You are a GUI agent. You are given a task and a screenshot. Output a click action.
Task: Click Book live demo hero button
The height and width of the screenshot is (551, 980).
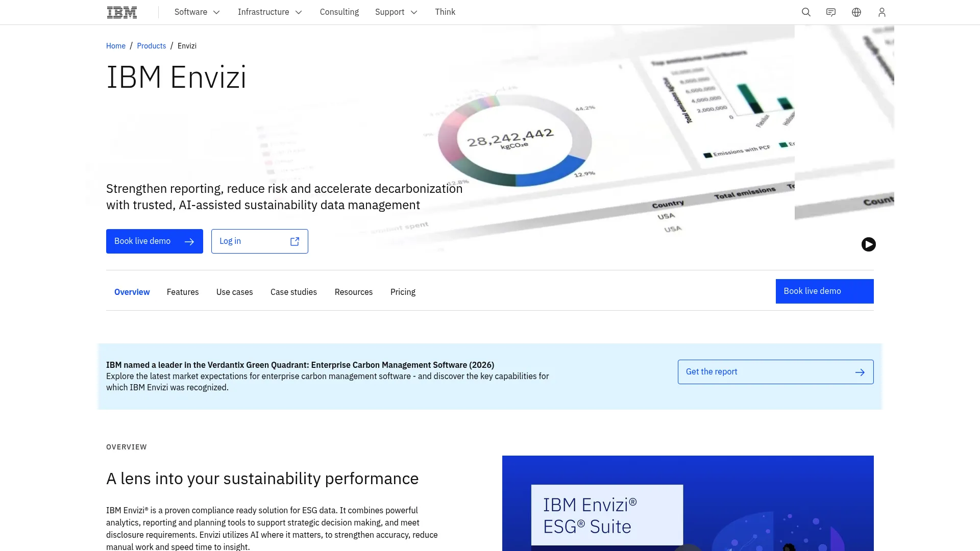click(x=155, y=241)
